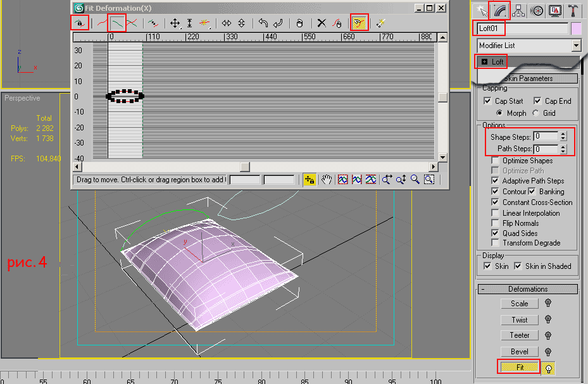Toggle Make Symmetrical lock in Fit Deformation
The image size is (588, 384).
(80, 23)
